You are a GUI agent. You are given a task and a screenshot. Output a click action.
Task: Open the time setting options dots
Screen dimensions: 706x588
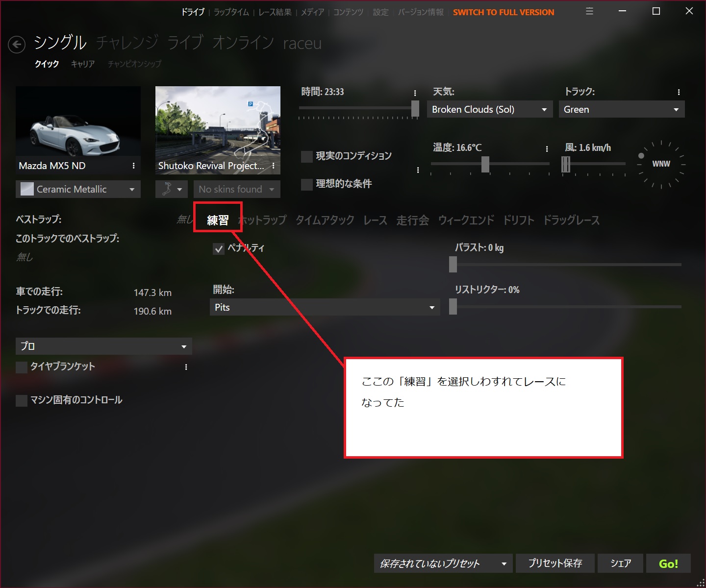pyautogui.click(x=415, y=93)
